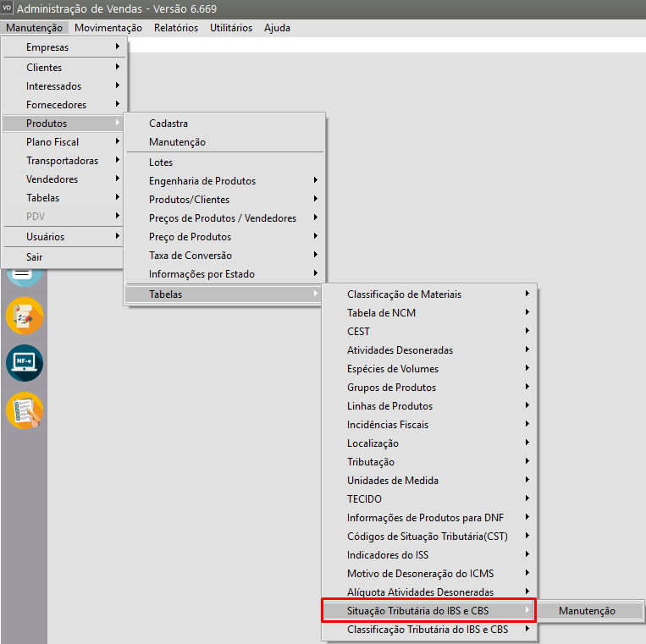Viewport: 646px width, 644px height.
Task: Open the Utilitários menu
Action: (231, 28)
